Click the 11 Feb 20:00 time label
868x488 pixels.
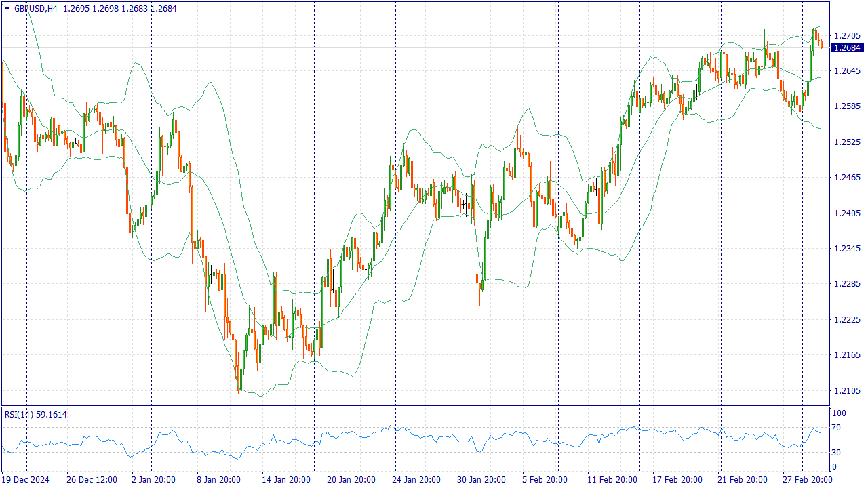pos(612,480)
